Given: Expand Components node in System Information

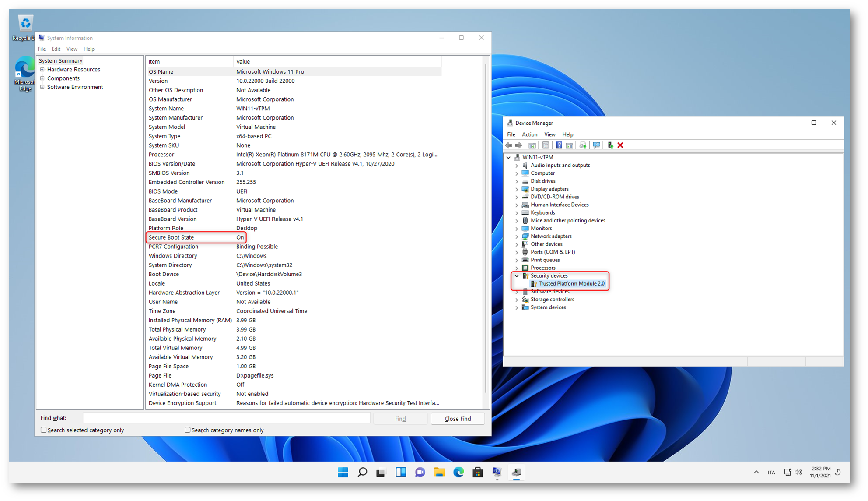Looking at the screenshot, I should [42, 78].
